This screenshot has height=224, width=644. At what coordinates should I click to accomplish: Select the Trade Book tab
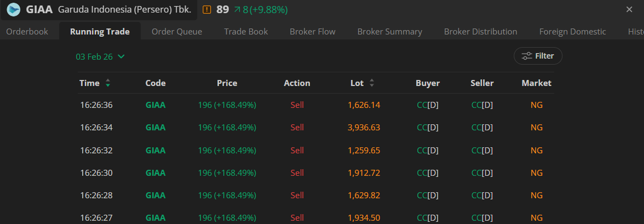(246, 31)
